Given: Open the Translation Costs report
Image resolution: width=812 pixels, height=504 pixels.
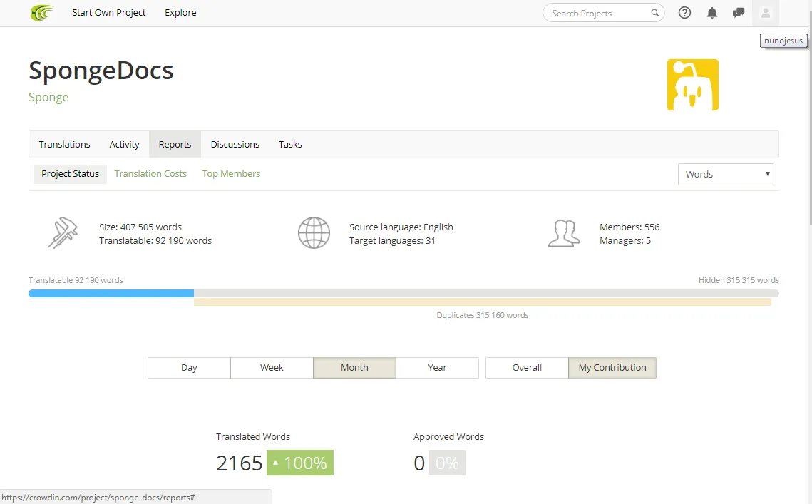Looking at the screenshot, I should pyautogui.click(x=150, y=173).
